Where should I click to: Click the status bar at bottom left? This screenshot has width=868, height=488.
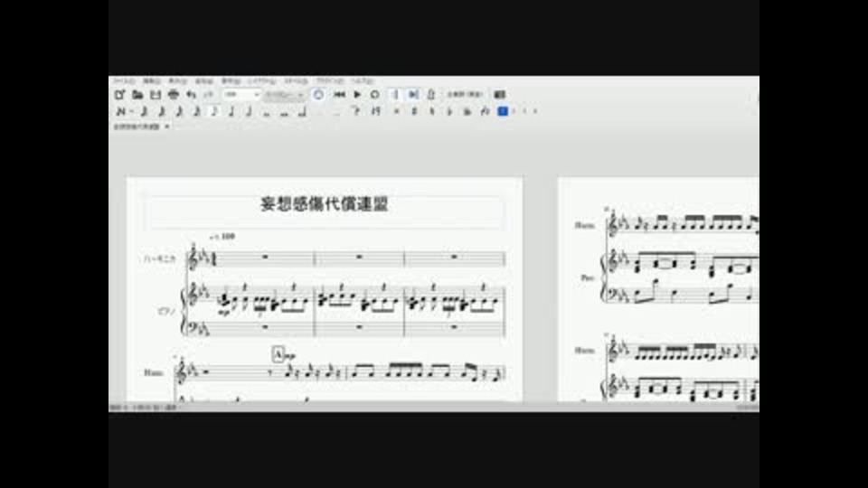144,408
